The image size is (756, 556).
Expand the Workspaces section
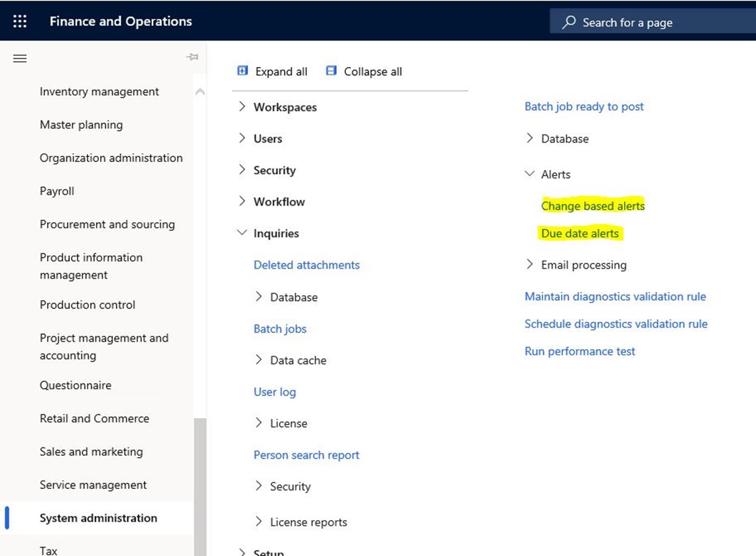pyautogui.click(x=242, y=107)
